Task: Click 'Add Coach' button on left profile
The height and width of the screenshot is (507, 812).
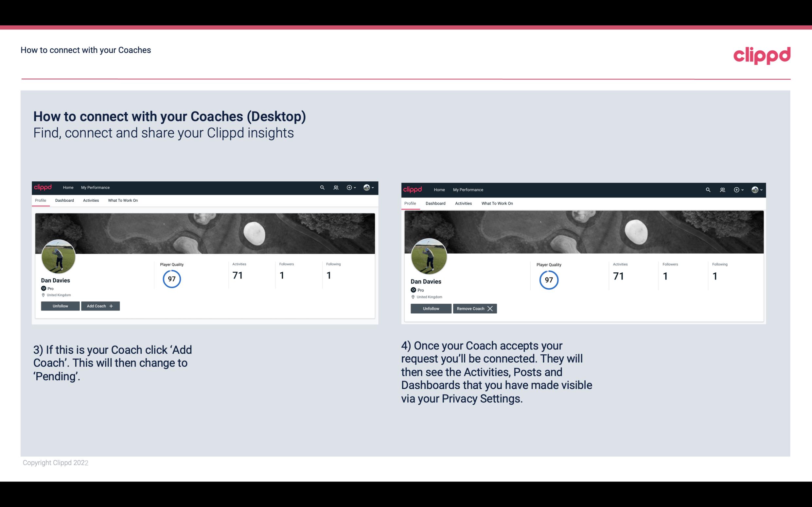Action: coord(99,306)
